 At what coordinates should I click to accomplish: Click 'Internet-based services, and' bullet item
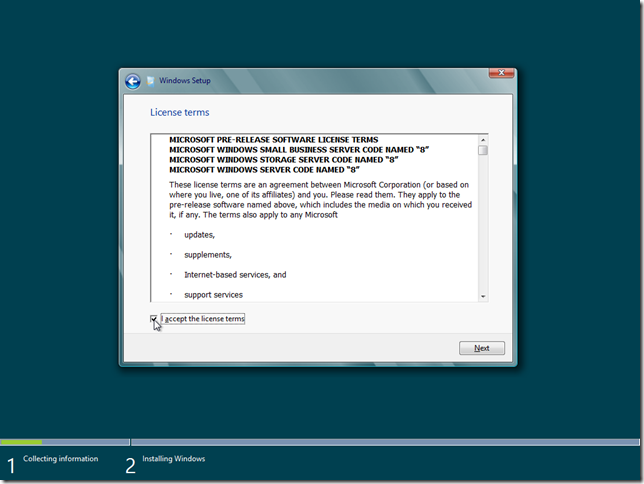coord(235,275)
